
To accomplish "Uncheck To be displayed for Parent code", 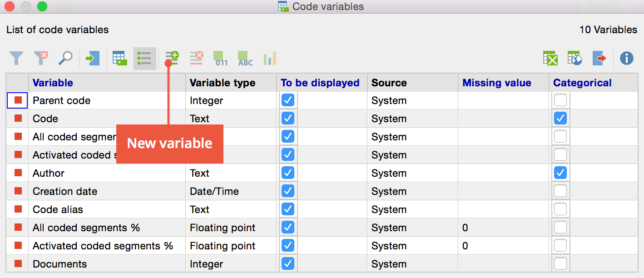I will (287, 100).
